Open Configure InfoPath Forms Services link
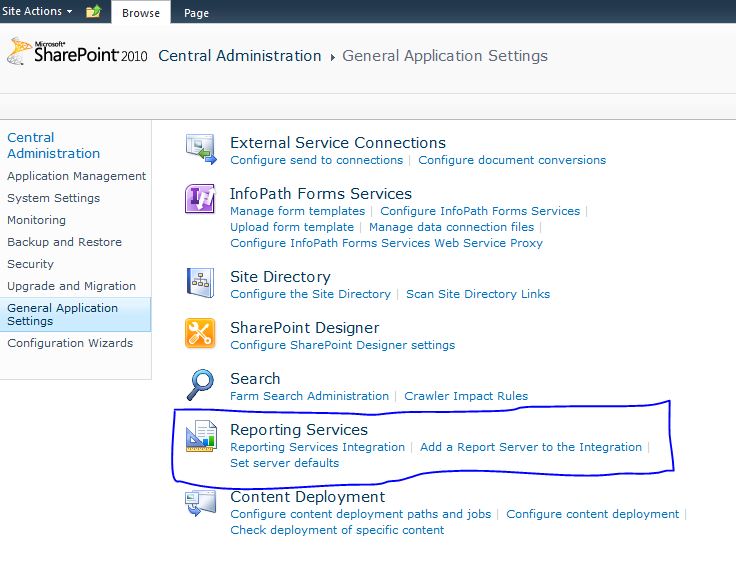 (480, 211)
